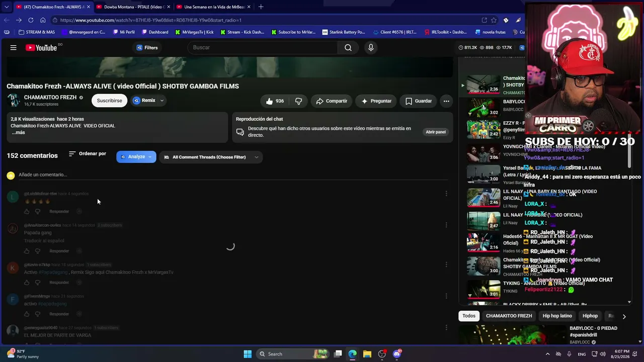
Task: Open the Ordenar por sort menu
Action: tap(88, 154)
